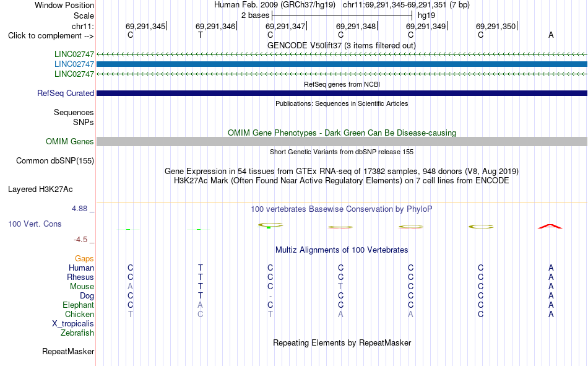Image resolution: width=588 pixels, height=366 pixels.
Task: Click the Sequences track label
Action: pos(74,112)
